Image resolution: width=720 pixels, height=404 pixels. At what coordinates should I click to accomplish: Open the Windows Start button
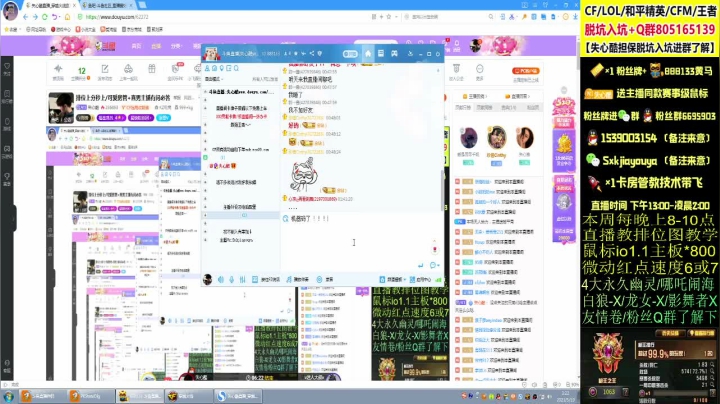point(8,396)
